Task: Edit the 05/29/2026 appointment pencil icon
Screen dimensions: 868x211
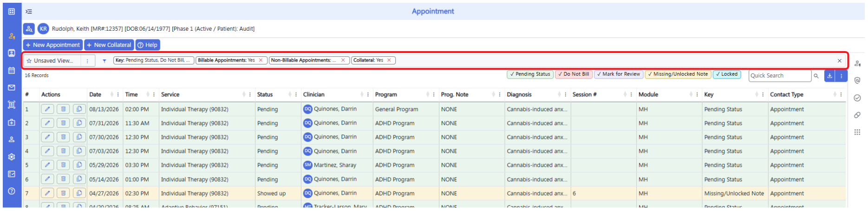Action: point(47,165)
